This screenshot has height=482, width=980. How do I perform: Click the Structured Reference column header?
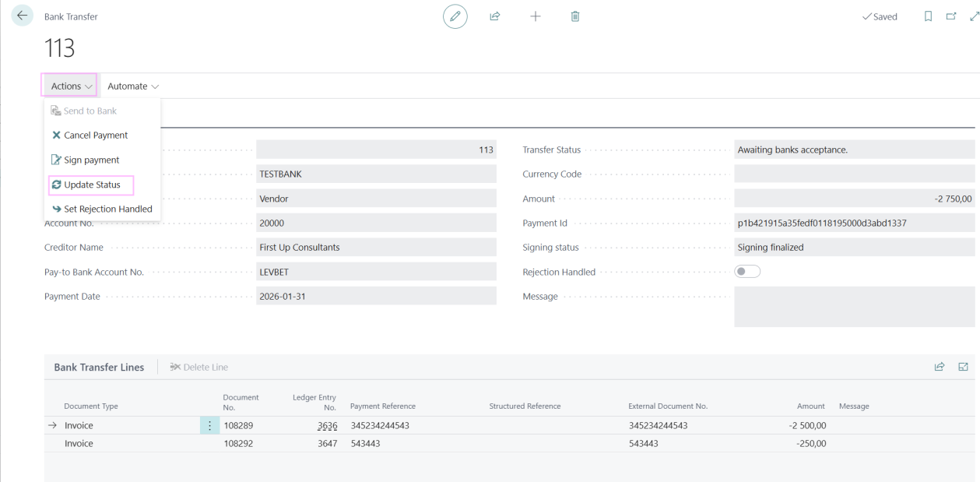525,406
